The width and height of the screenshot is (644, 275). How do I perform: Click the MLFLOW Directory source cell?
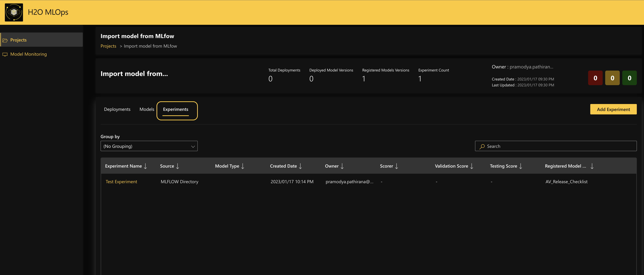coord(180,182)
